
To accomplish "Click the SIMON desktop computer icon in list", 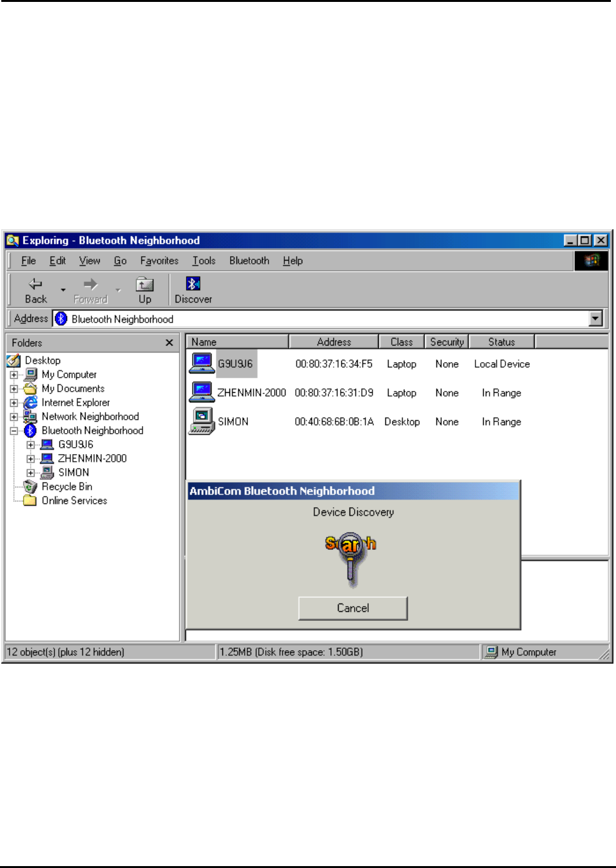I will [x=202, y=421].
